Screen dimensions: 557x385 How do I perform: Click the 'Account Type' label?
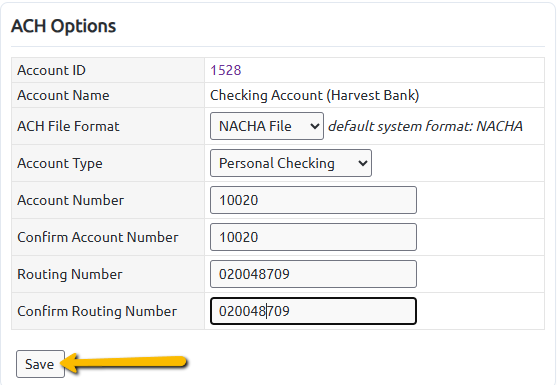pos(60,163)
